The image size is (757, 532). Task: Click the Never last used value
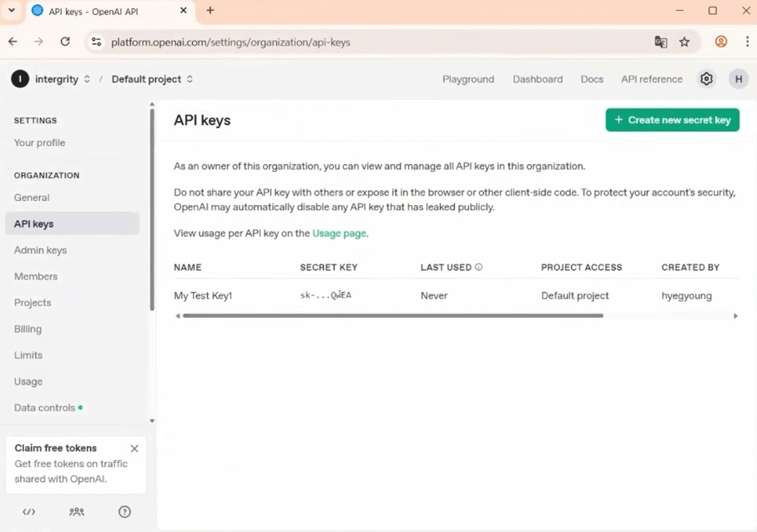(x=434, y=296)
